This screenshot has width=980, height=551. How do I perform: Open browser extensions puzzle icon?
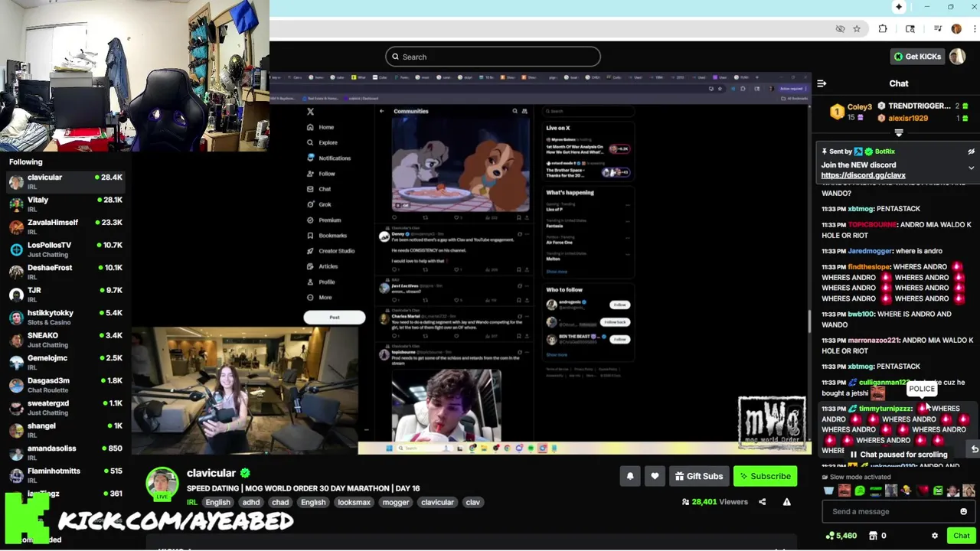(x=883, y=29)
